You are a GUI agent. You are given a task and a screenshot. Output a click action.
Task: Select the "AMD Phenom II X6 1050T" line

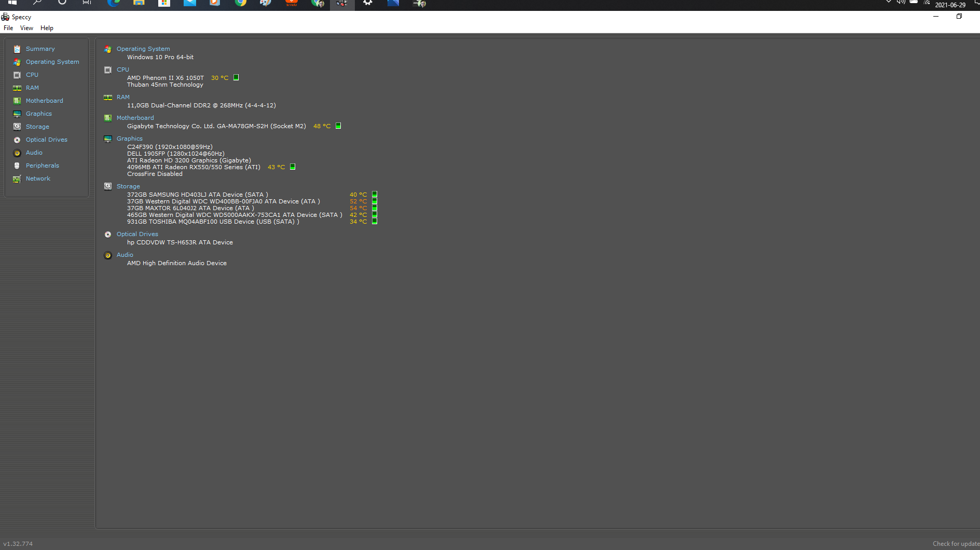165,78
